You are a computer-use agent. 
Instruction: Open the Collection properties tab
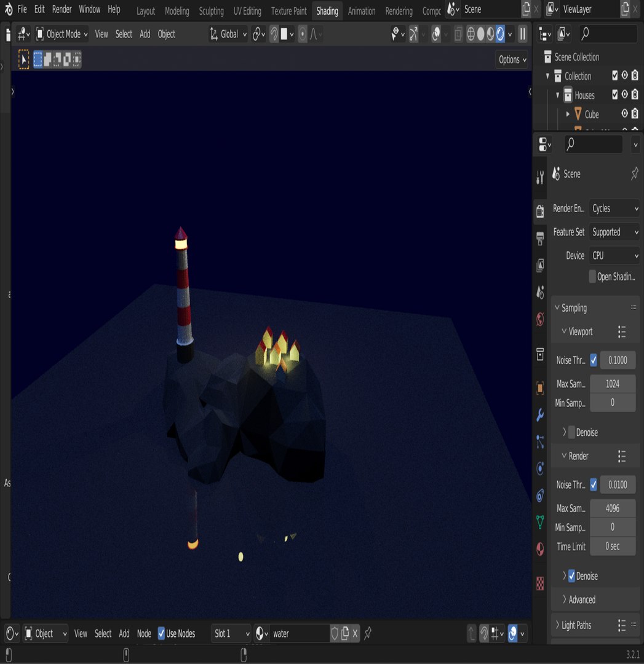(540, 355)
